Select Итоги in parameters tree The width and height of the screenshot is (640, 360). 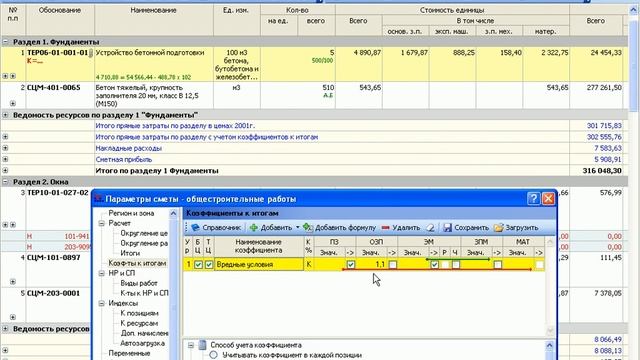tap(130, 253)
